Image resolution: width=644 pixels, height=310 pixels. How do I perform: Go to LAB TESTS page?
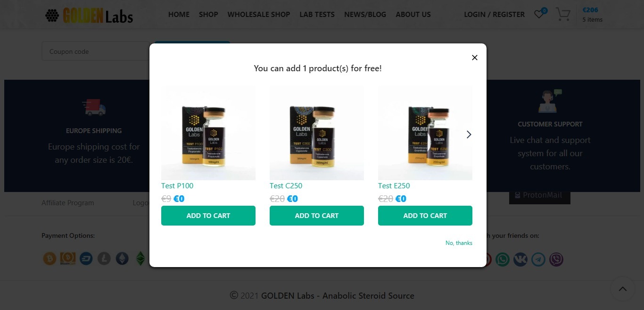tap(317, 15)
